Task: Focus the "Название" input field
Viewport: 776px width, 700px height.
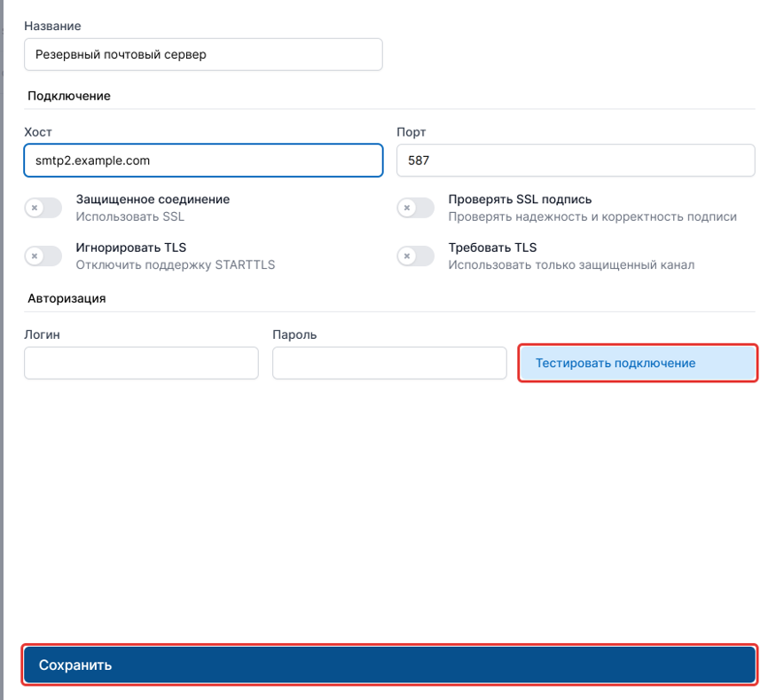Action: (x=203, y=54)
